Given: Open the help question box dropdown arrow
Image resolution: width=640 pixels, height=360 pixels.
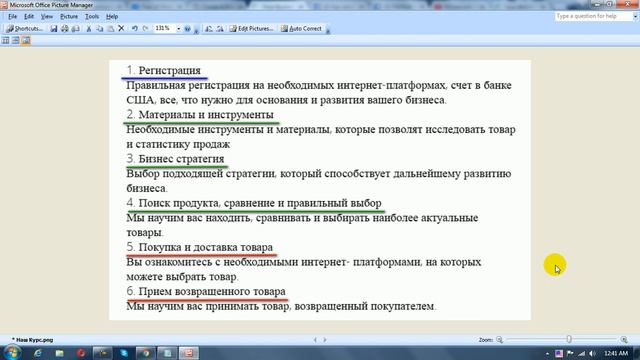Looking at the screenshot, I should 635,16.
